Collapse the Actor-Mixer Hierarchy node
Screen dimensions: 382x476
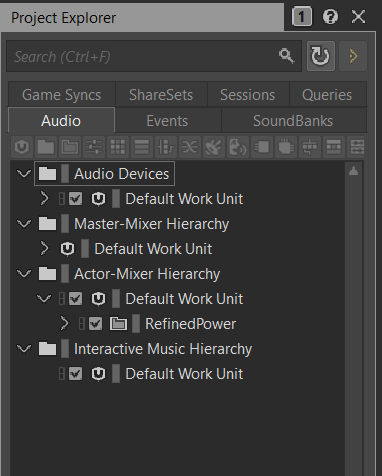point(24,274)
